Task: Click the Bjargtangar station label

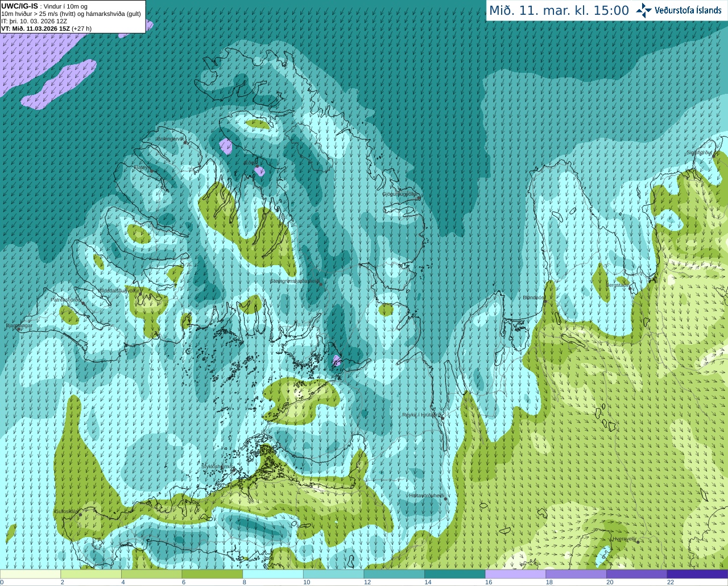Action: point(19,325)
